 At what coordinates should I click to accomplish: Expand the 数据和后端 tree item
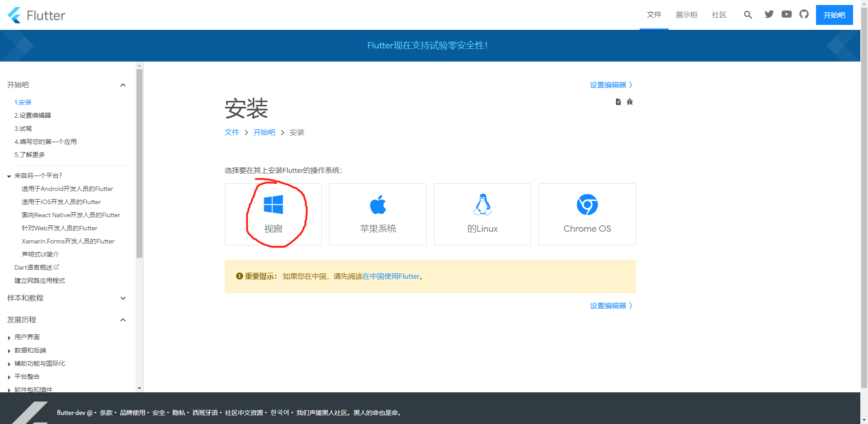tap(9, 351)
